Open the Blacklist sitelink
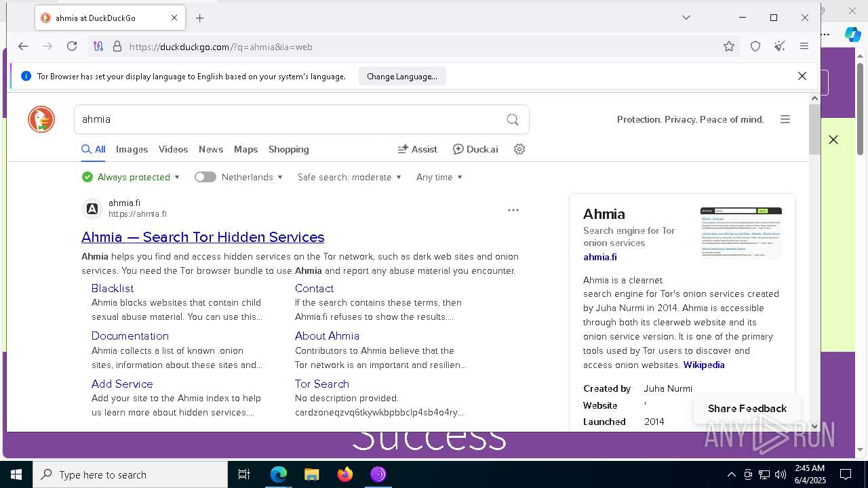The height and width of the screenshot is (488, 868). pyautogui.click(x=113, y=288)
